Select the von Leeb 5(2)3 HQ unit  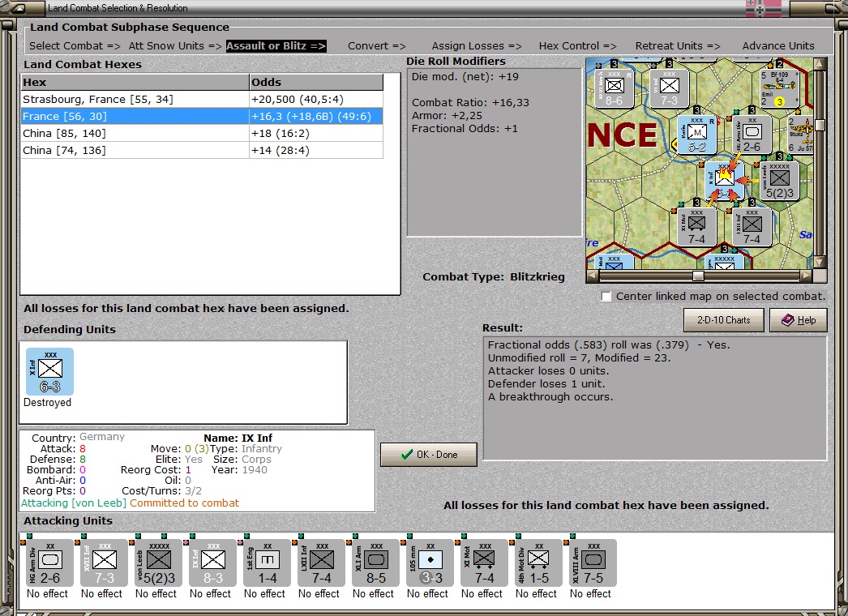(158, 563)
